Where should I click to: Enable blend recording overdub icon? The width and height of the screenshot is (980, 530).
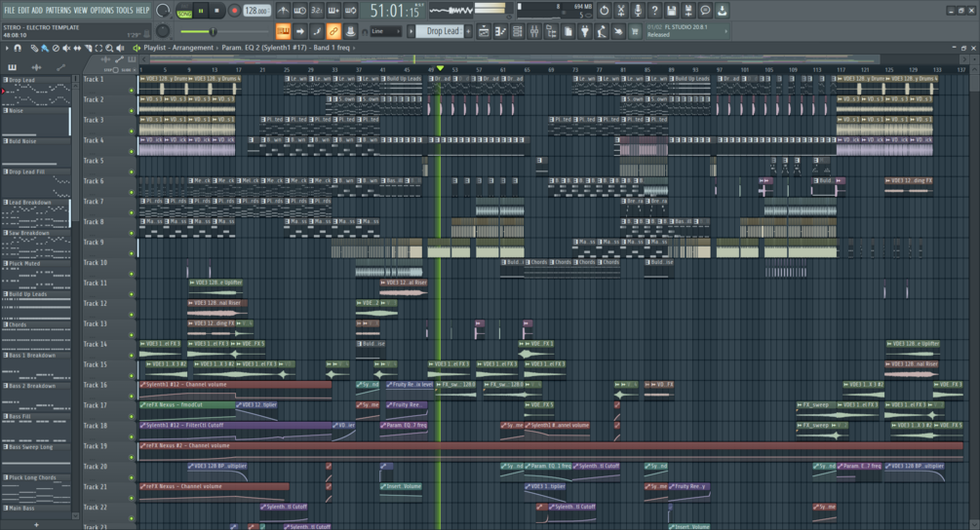(333, 11)
